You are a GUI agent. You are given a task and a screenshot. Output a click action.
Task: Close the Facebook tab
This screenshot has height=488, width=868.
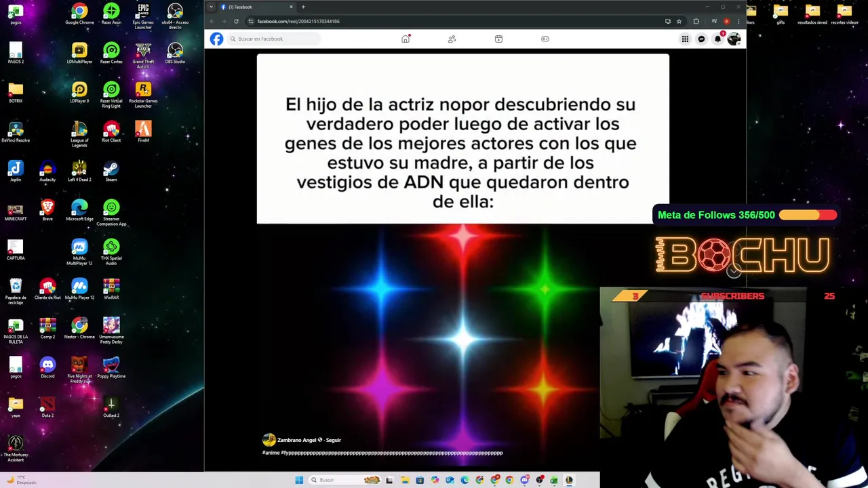click(291, 7)
